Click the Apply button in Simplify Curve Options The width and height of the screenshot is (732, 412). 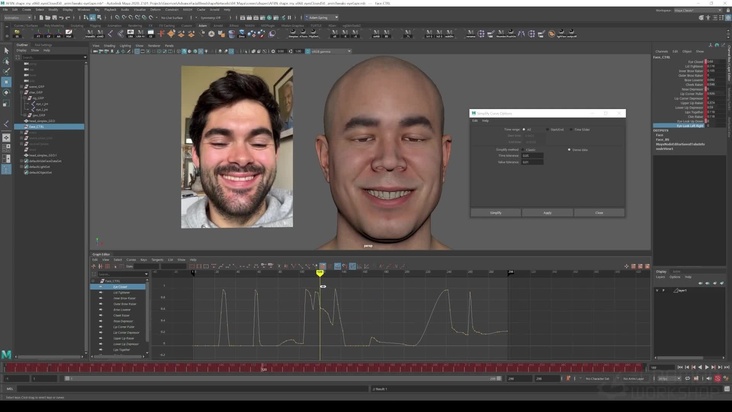(x=547, y=212)
